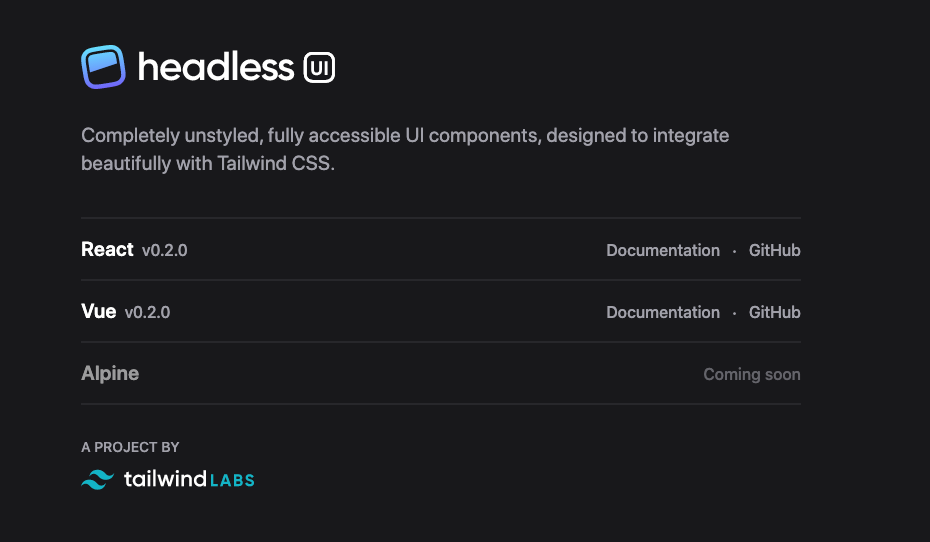Click the Tailwind wave logo icon

tap(98, 479)
